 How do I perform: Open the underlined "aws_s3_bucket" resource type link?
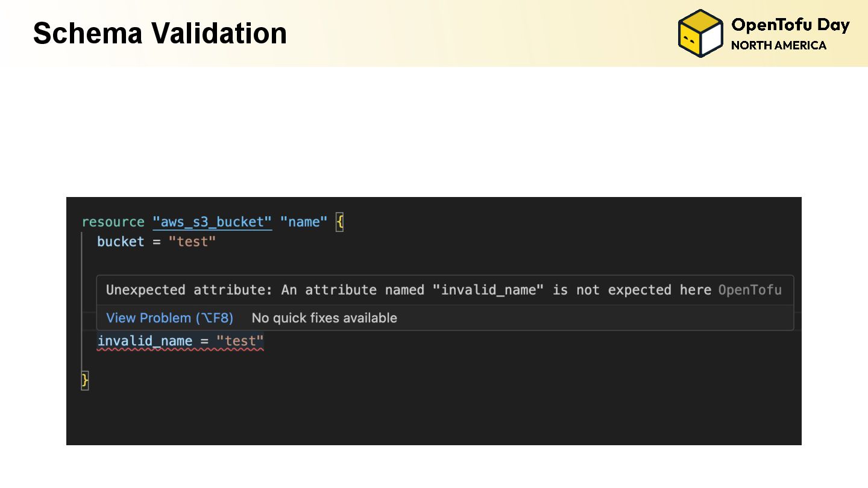click(212, 222)
